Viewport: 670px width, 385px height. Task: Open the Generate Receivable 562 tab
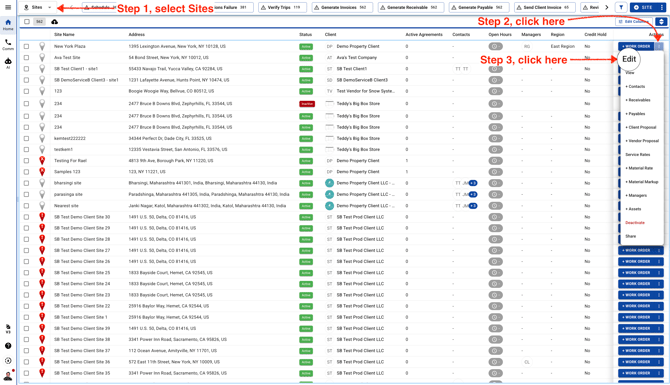(x=411, y=7)
